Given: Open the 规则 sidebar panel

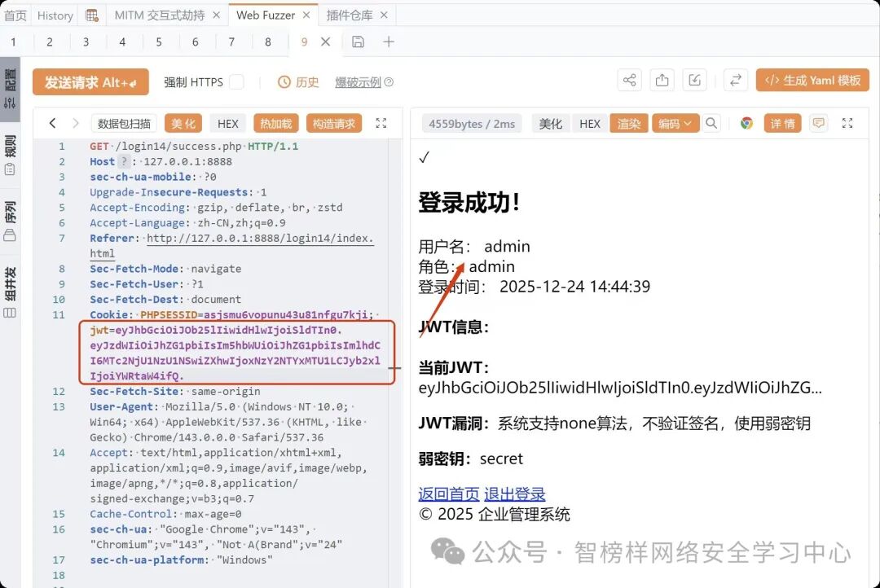Looking at the screenshot, I should coord(10,155).
